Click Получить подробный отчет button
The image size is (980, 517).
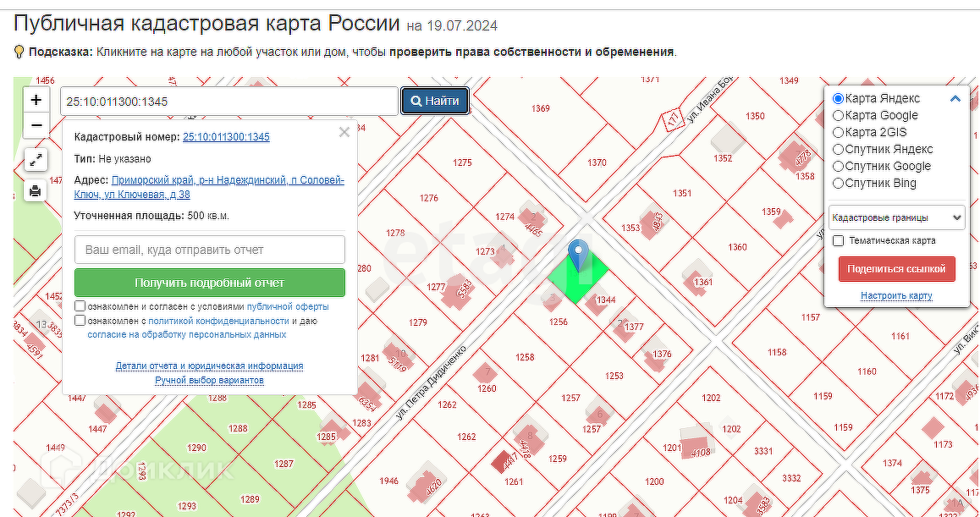point(209,283)
